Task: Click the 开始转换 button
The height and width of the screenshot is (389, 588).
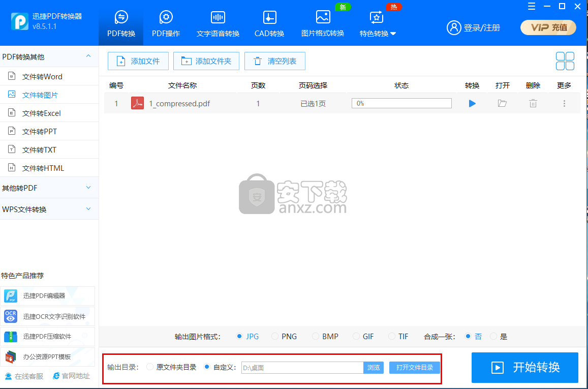Action: tap(524, 368)
